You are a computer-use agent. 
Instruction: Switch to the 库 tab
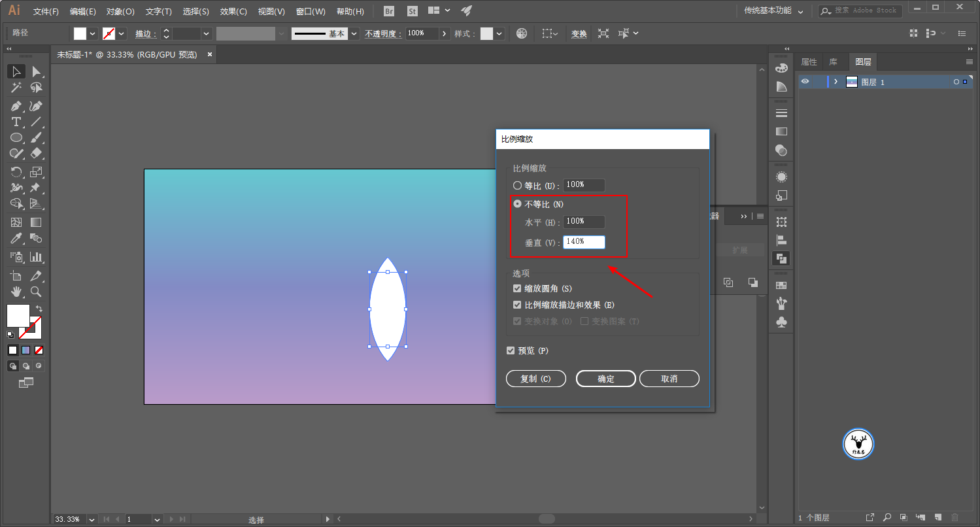click(x=834, y=61)
